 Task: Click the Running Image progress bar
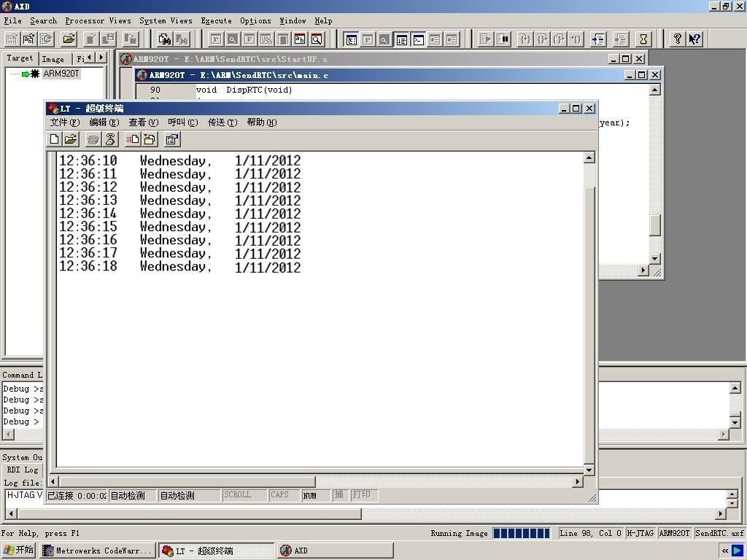521,533
